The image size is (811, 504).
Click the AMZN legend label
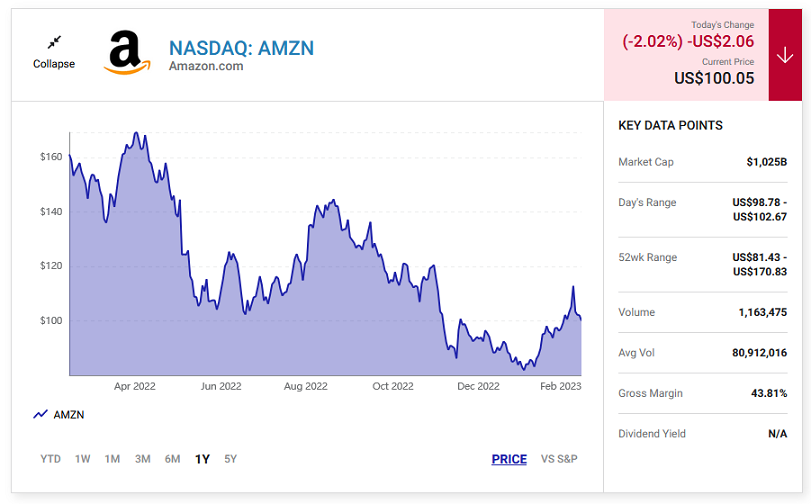pyautogui.click(x=69, y=414)
